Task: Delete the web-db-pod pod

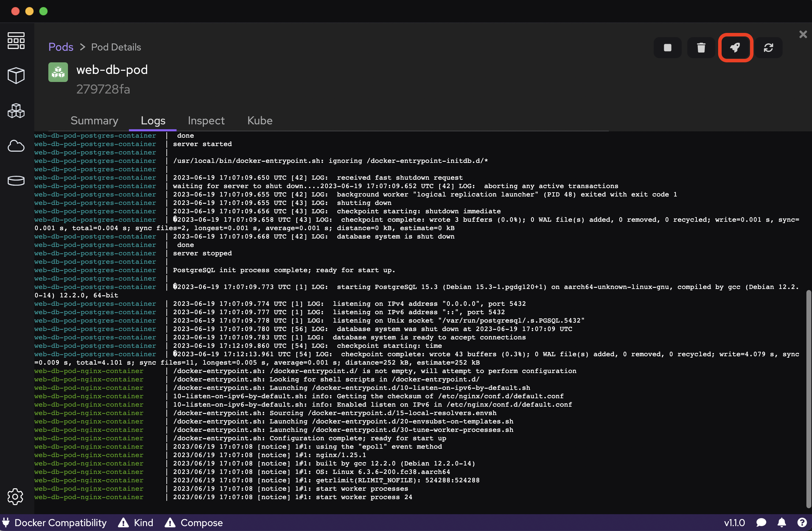Action: [701, 48]
